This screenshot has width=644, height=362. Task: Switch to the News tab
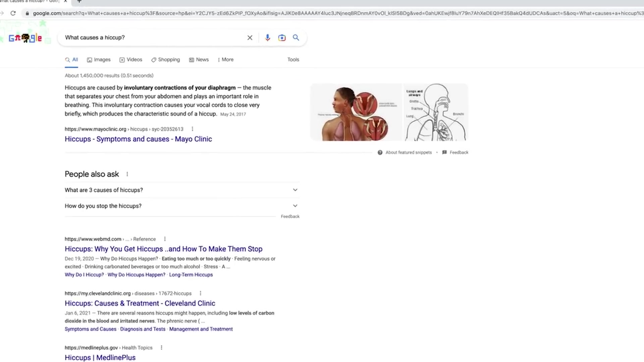tap(199, 60)
